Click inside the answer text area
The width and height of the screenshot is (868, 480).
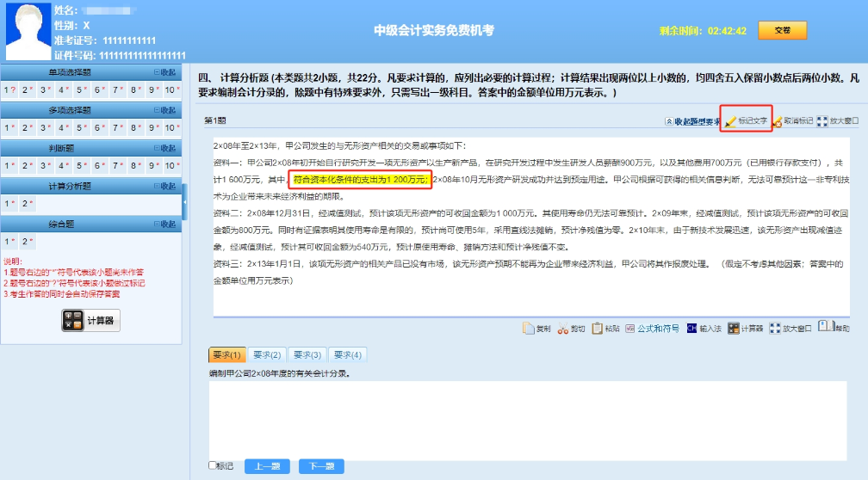(528, 421)
